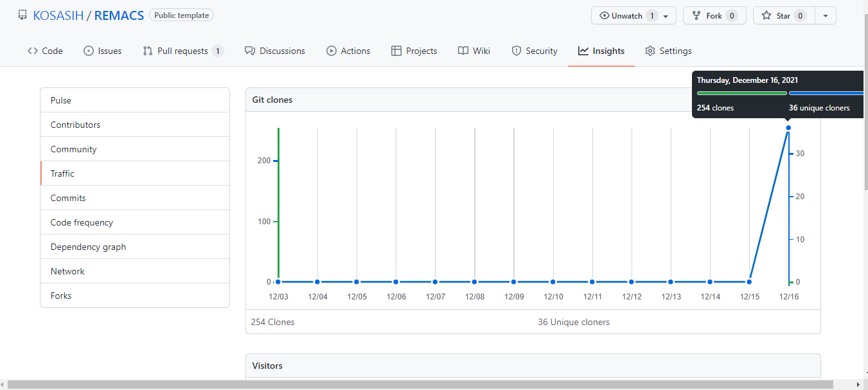Go to the Issues tab

point(103,51)
